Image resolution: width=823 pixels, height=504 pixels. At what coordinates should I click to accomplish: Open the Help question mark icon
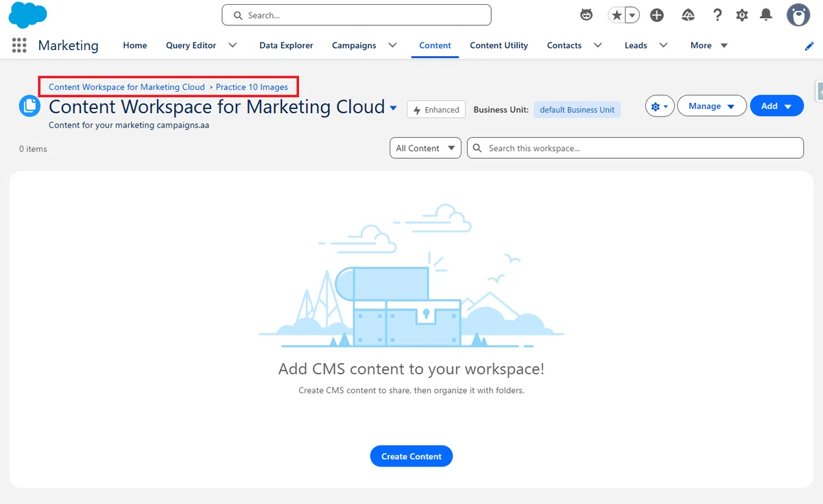coord(717,15)
